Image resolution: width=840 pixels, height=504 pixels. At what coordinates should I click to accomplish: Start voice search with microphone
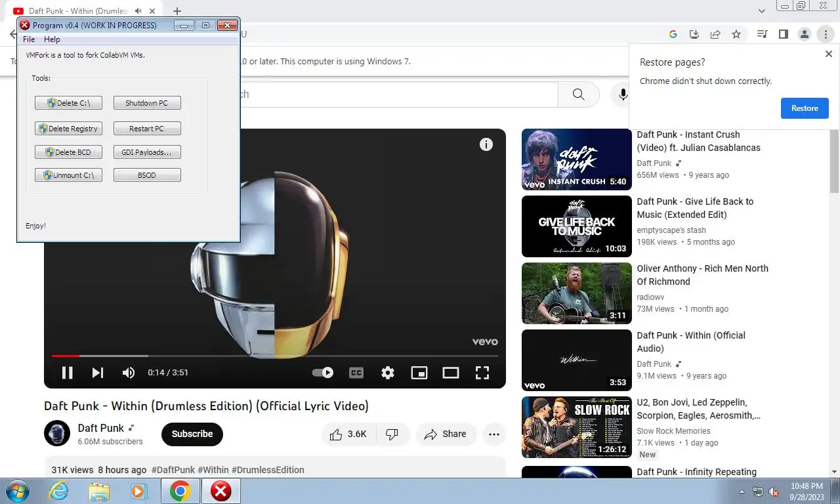click(623, 94)
